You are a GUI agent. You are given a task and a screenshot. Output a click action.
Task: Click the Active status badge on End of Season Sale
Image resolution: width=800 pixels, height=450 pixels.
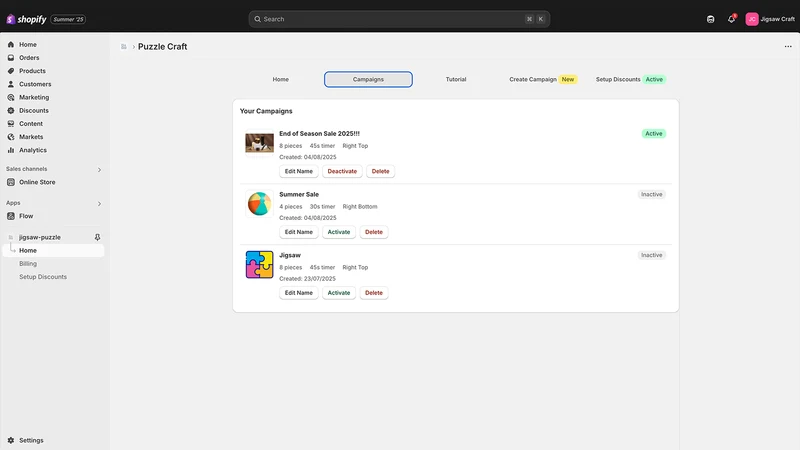click(654, 134)
